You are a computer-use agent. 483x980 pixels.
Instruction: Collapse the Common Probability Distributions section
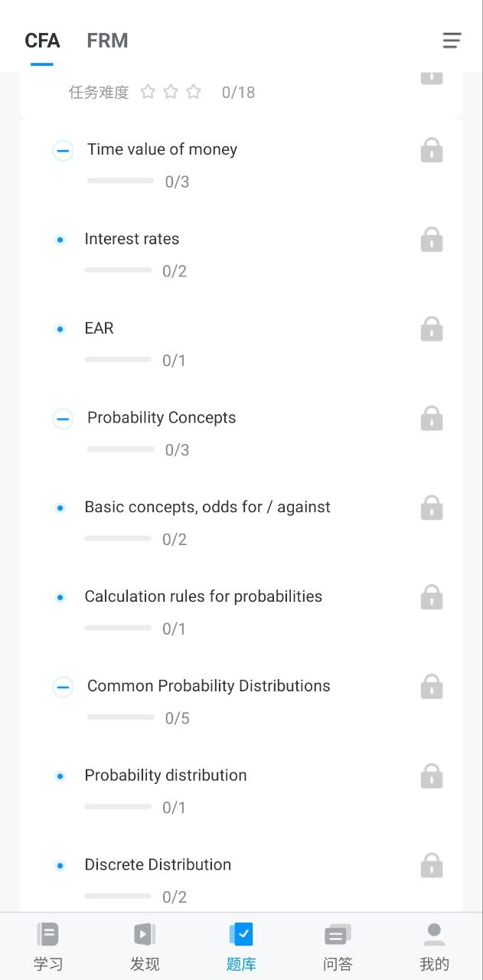click(x=63, y=687)
